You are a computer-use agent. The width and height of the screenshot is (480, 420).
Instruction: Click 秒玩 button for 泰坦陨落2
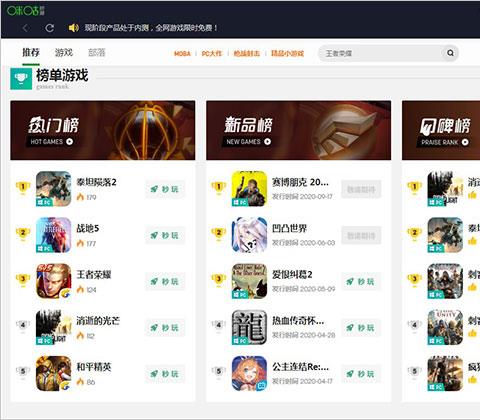[x=165, y=189]
